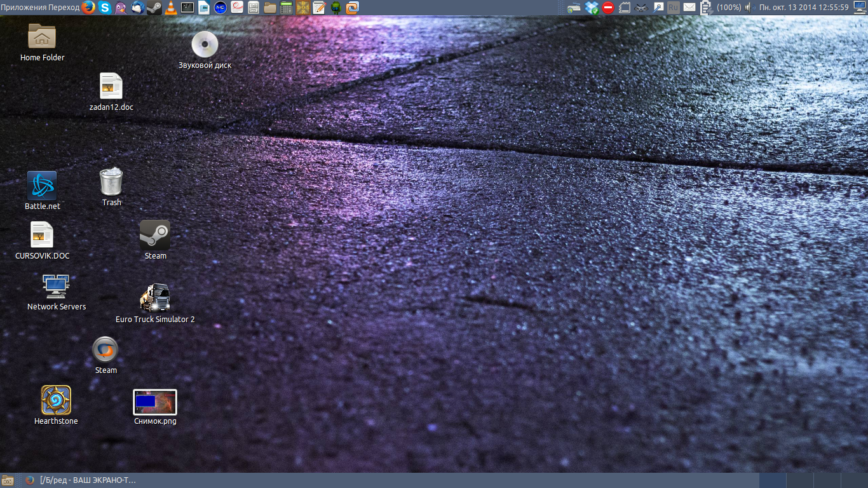
Task: Click the show desktop button in taskbar
Action: [x=8, y=480]
